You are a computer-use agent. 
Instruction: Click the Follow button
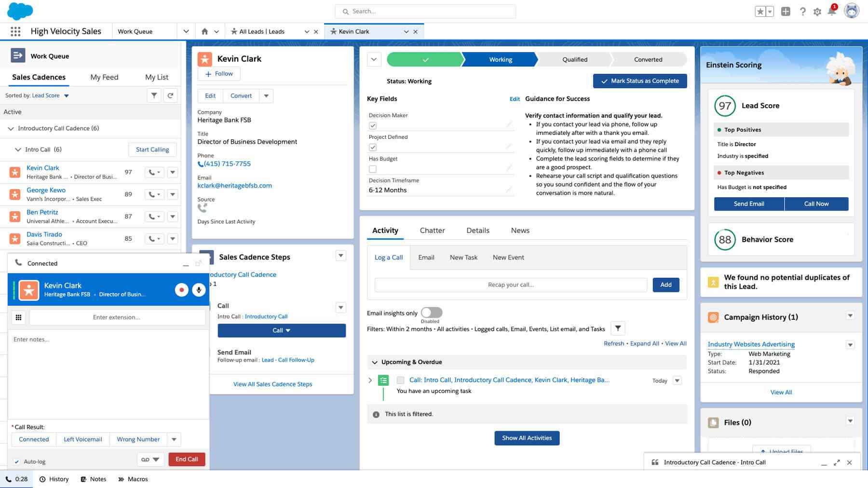click(219, 74)
